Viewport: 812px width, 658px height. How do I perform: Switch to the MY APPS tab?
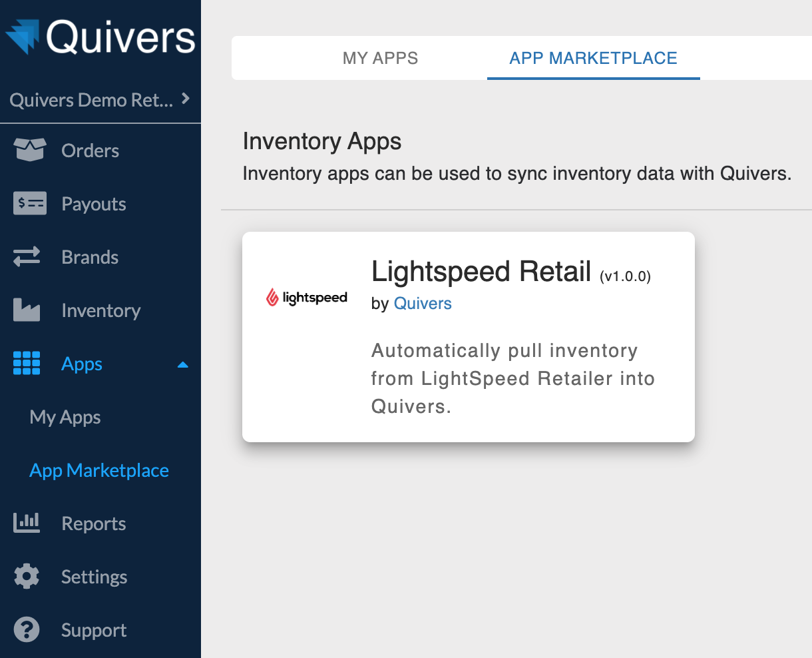coord(381,58)
